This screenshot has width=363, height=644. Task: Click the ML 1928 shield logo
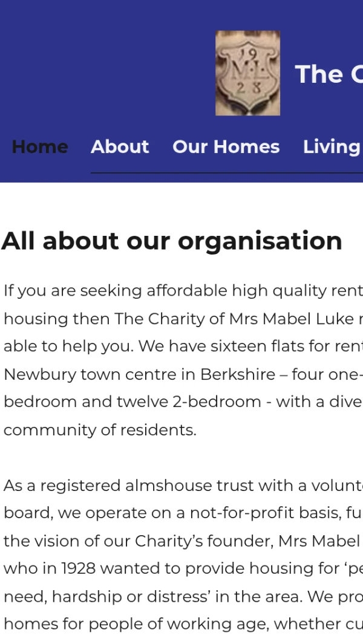(247, 73)
